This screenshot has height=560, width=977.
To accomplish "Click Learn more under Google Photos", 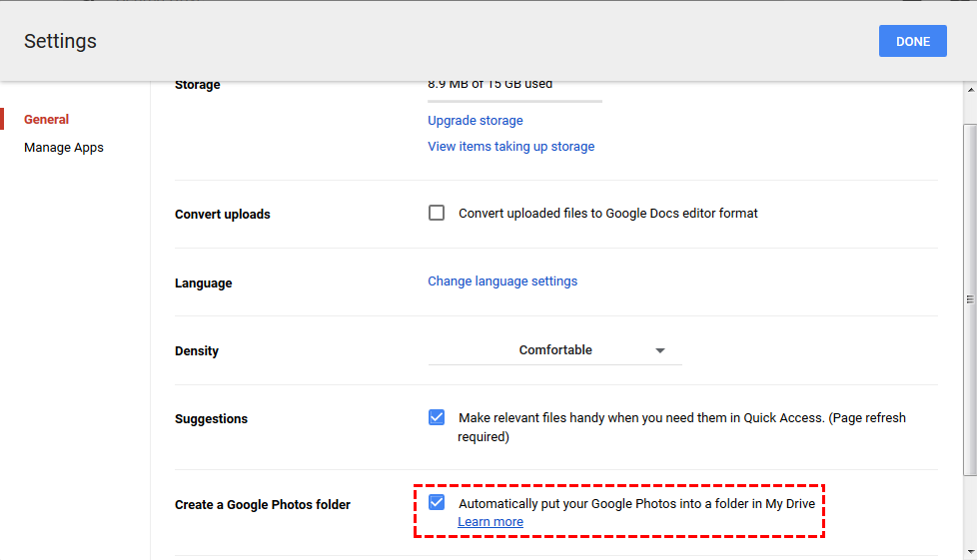I will (490, 522).
